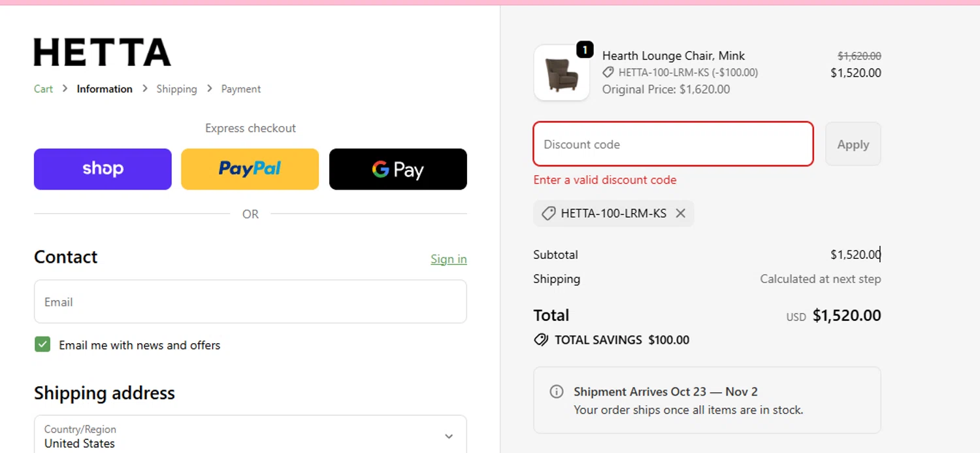Select the Payment breadcrumb step
This screenshot has height=453, width=980.
241,89
